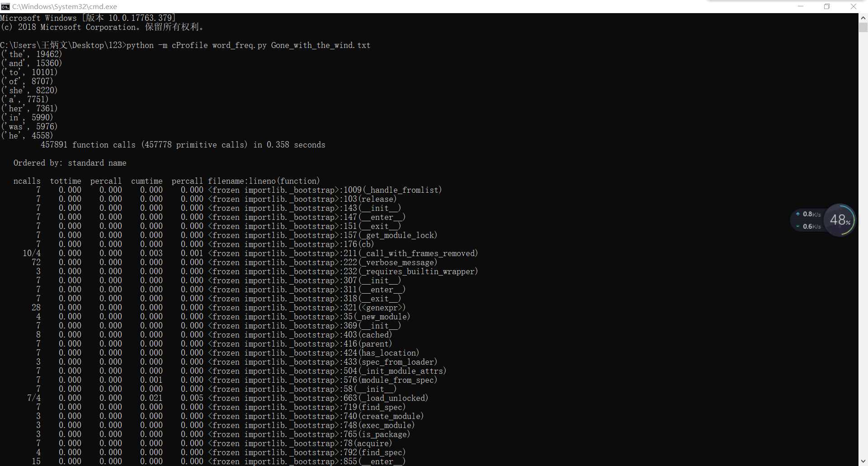Click the :222(_verbose_message) row
The width and height of the screenshot is (868, 466).
click(235, 262)
